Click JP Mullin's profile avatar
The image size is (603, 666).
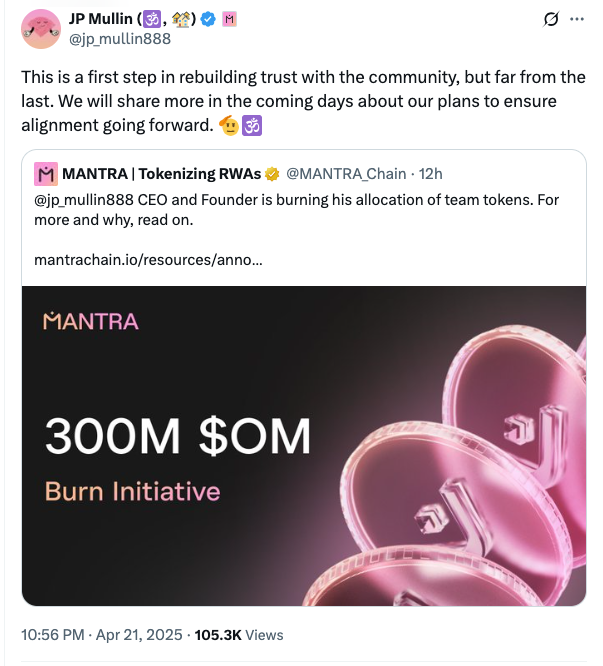click(42, 29)
